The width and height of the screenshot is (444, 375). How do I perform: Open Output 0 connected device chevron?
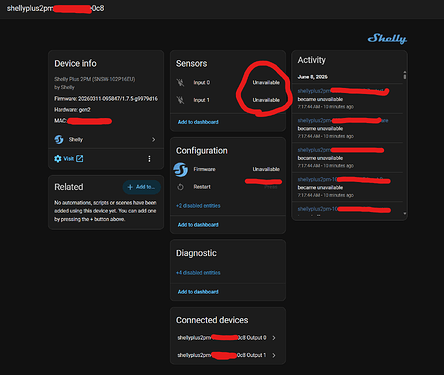[274, 338]
